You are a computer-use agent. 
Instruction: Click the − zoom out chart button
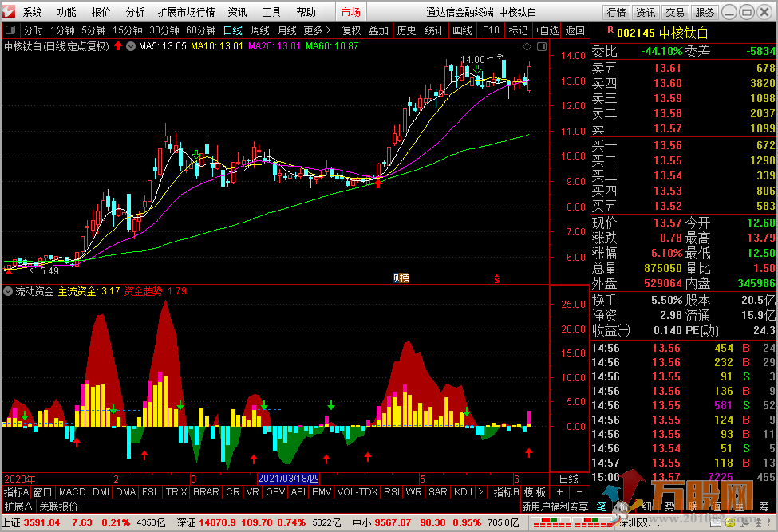click(x=579, y=492)
